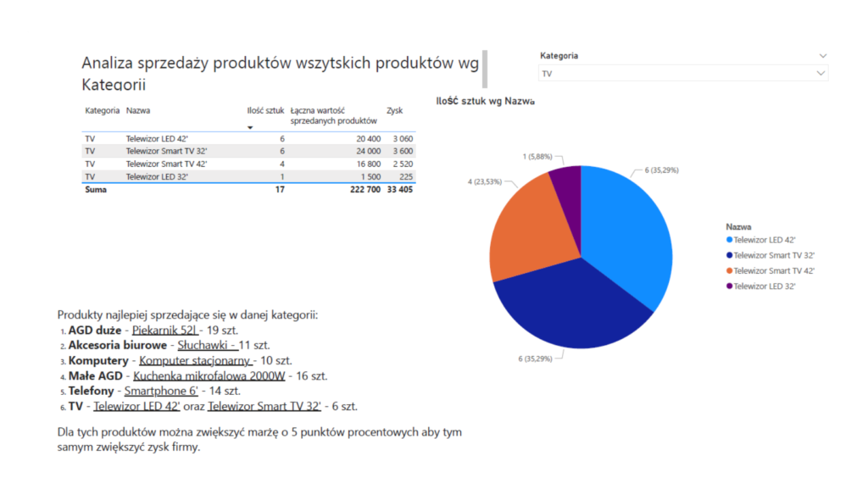
Task: Click the Nazwa column header in table
Action: pyautogui.click(x=137, y=110)
